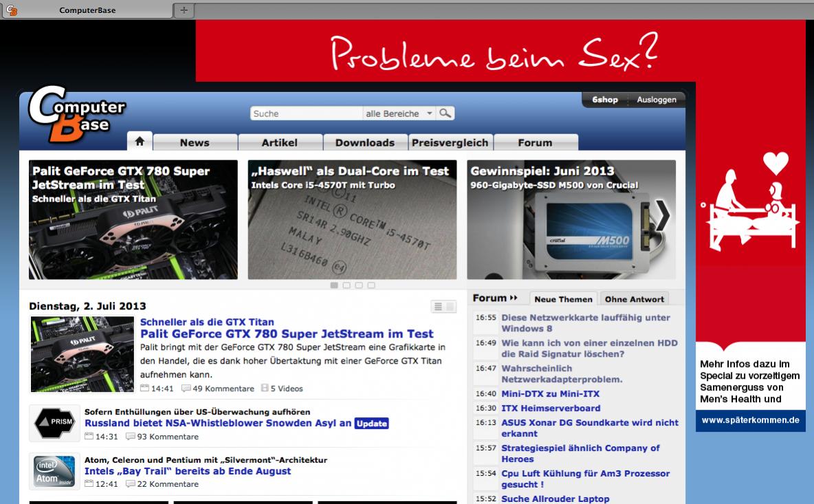Open forum thread 'Diese Netzwerkkarte lauffähig unter Windows 8'

point(586,323)
